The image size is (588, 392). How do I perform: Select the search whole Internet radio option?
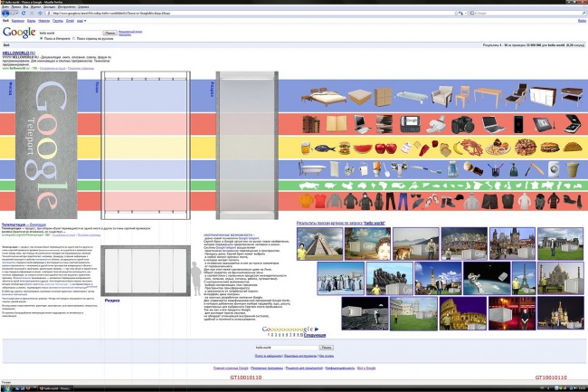(42, 38)
